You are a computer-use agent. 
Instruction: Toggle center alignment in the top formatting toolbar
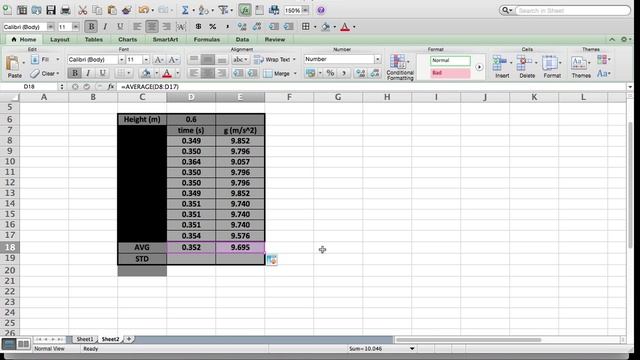[x=152, y=27]
